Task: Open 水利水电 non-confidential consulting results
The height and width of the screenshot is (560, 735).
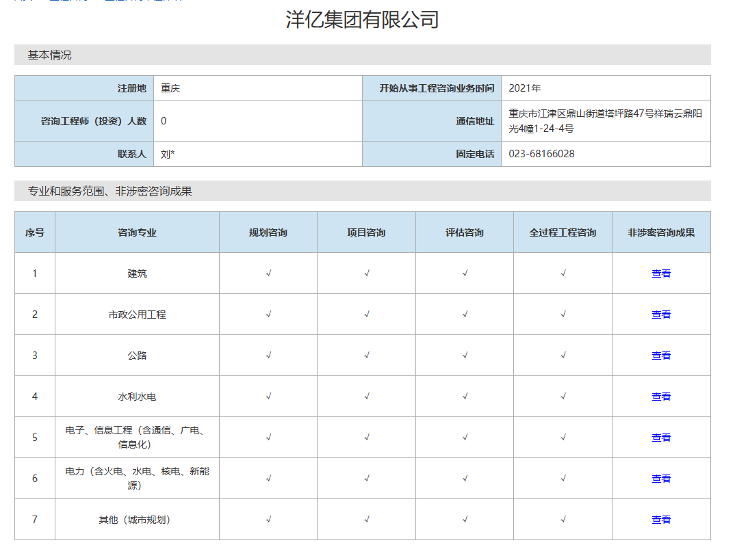Action: 660,396
